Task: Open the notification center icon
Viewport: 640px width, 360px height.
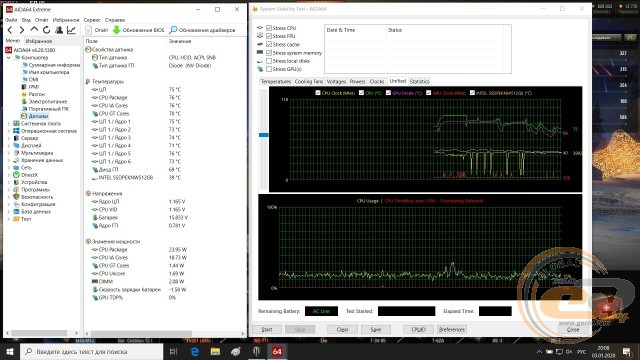Action: click(x=627, y=351)
